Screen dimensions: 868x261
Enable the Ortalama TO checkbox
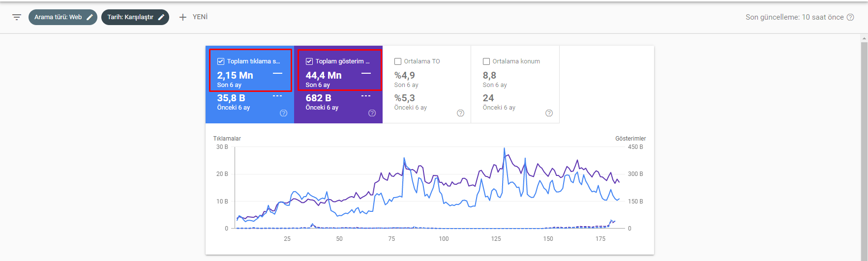(398, 61)
